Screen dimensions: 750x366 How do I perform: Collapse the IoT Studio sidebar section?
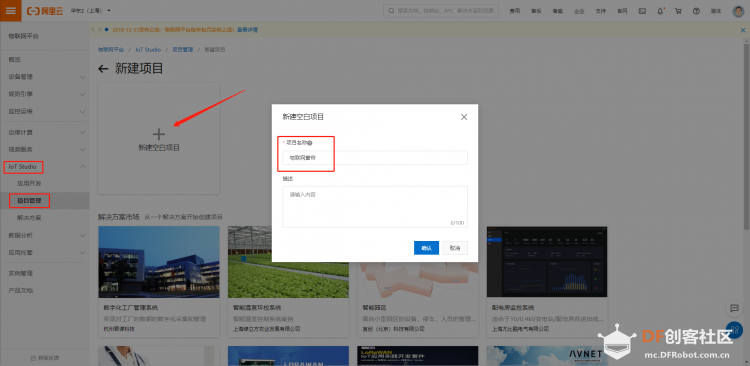44,166
